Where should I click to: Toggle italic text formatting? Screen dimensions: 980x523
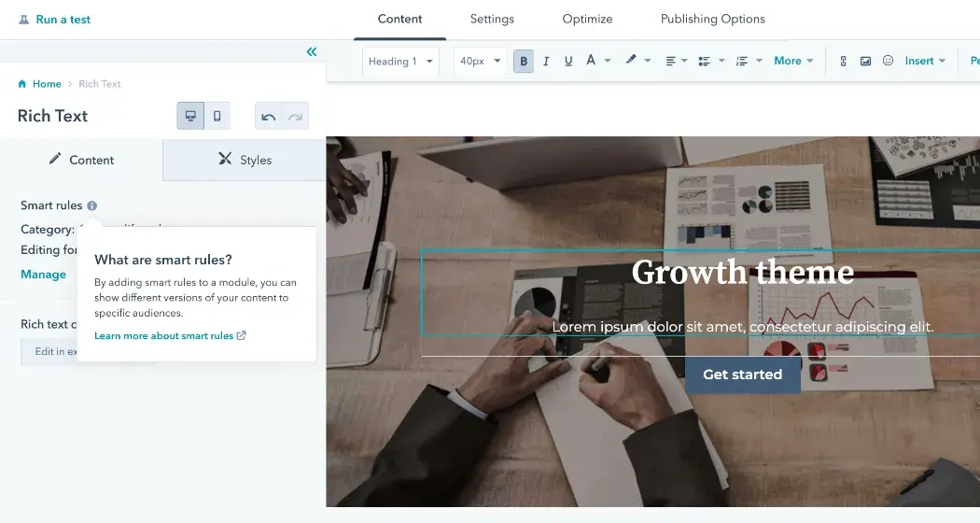[x=546, y=62]
